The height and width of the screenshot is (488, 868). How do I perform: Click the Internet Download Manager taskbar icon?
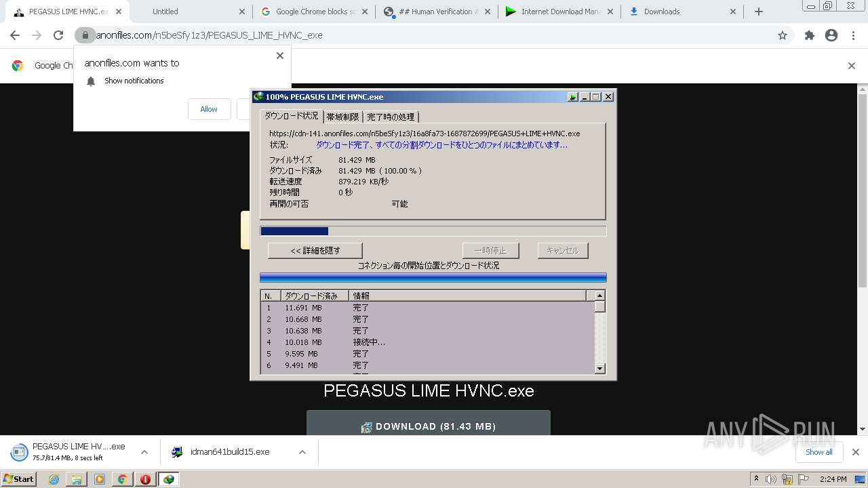click(x=169, y=479)
